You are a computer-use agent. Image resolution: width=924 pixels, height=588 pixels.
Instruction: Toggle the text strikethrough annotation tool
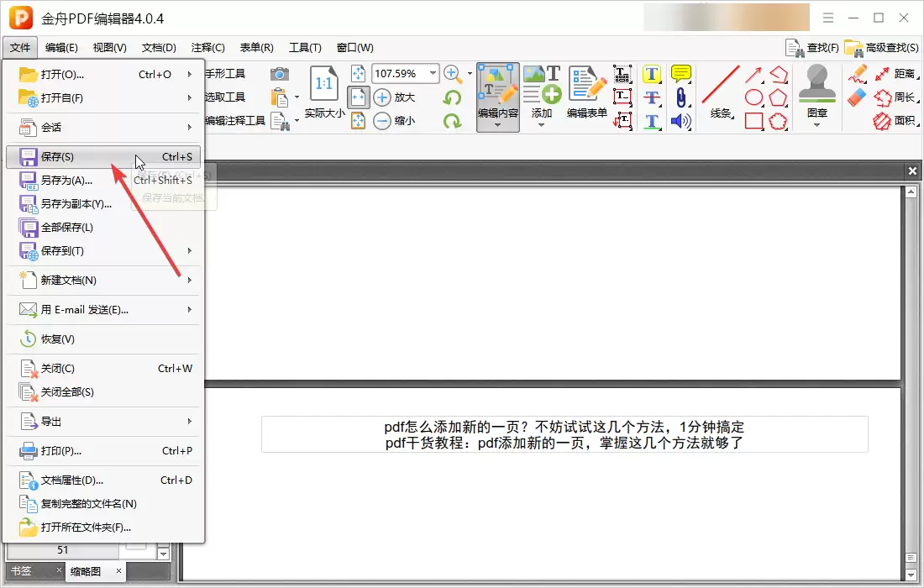(652, 98)
